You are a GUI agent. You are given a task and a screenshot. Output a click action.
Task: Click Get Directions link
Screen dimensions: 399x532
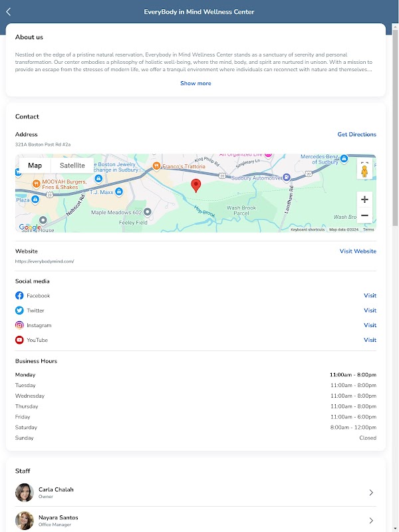coord(356,134)
